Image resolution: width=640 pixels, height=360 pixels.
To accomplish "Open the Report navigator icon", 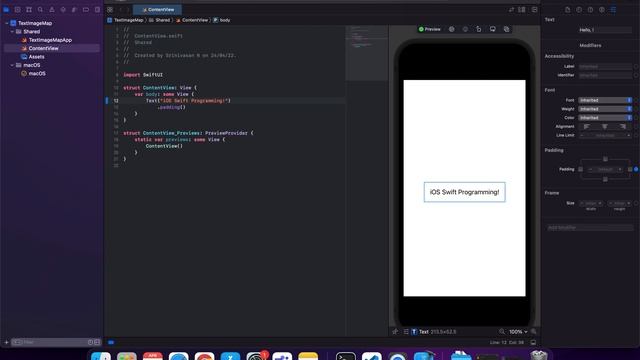I will [97, 9].
